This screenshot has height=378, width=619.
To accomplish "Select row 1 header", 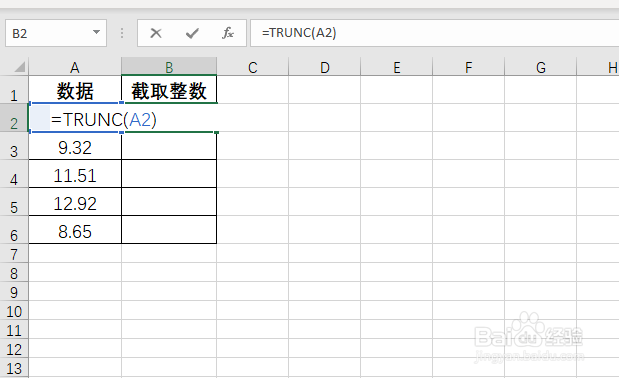I will 14,91.
